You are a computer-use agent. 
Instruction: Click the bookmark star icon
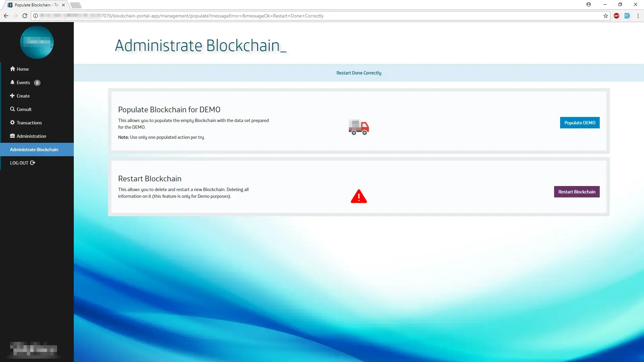pos(605,16)
